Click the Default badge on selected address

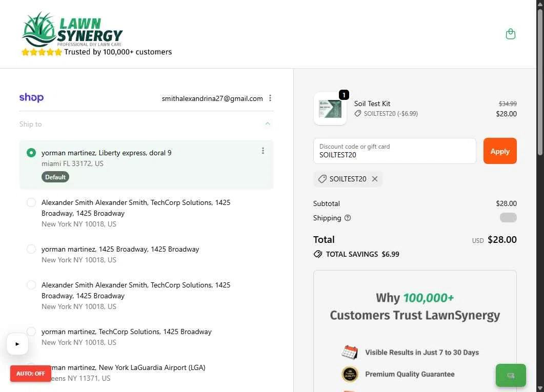(x=55, y=177)
